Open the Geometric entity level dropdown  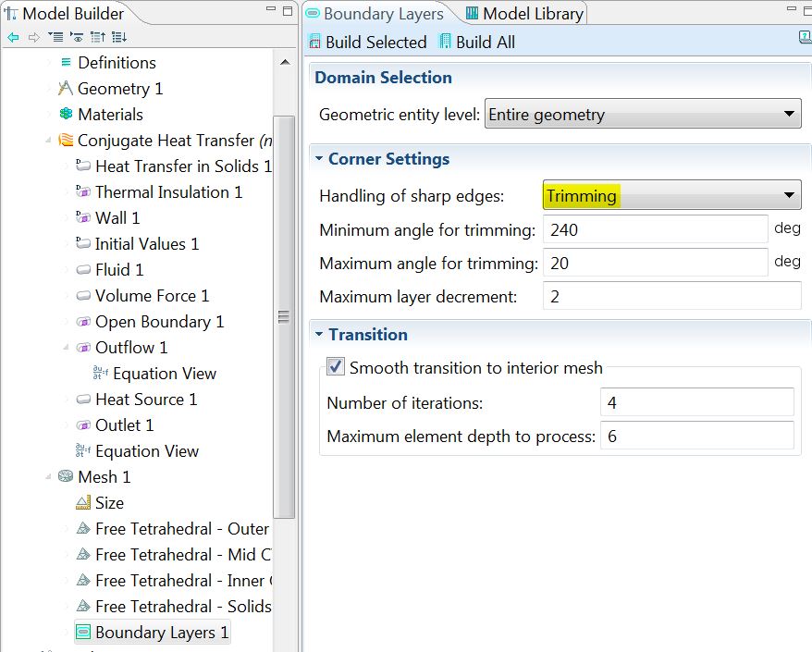[642, 115]
